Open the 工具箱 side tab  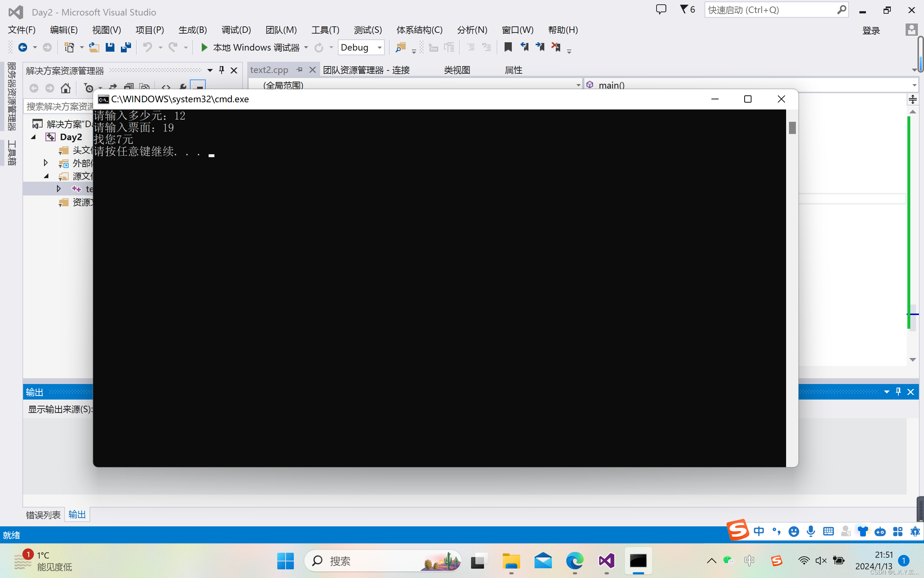coord(12,152)
